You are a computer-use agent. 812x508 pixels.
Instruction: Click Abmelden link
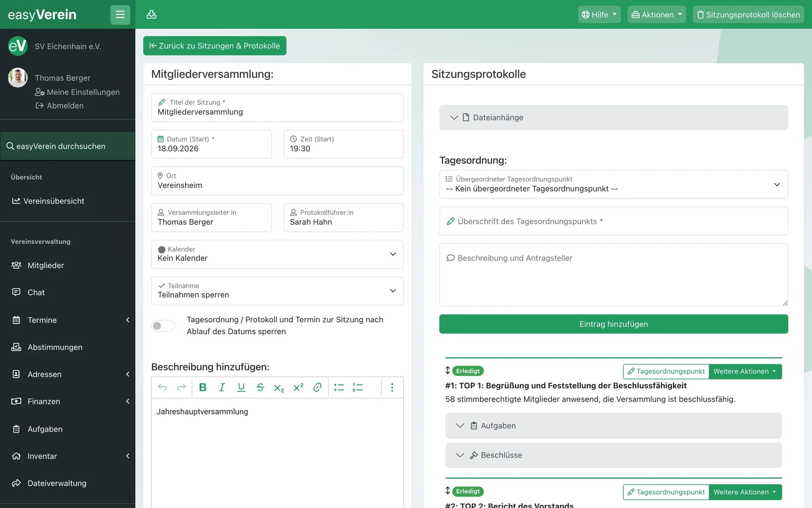click(59, 106)
